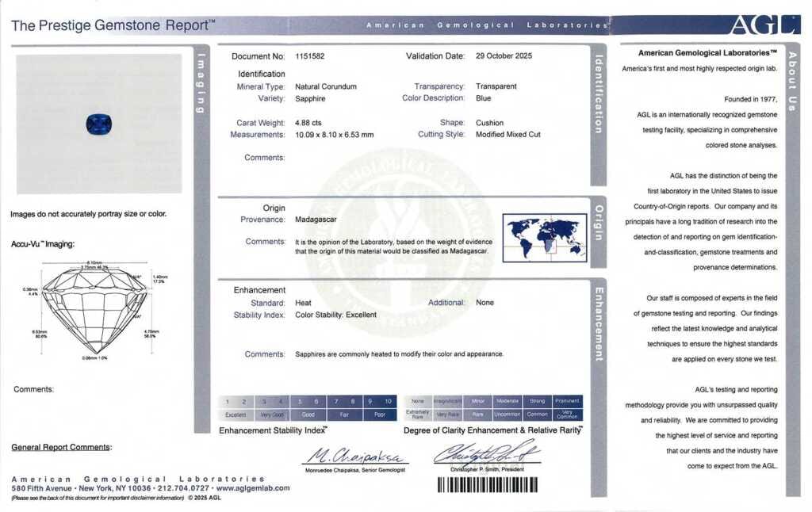Select the title "The Prestige Gemstone Report"
Viewport: 812px width, 512px height.
[113, 25]
